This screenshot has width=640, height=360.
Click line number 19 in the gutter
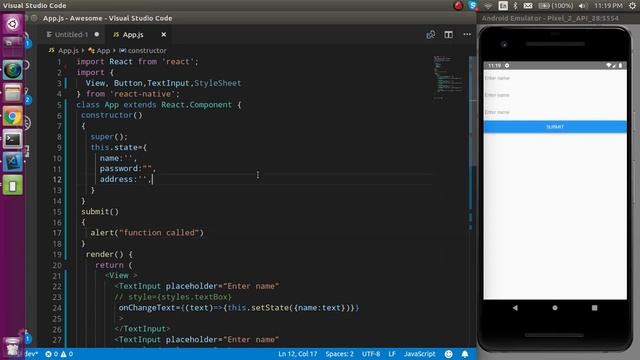point(57,254)
